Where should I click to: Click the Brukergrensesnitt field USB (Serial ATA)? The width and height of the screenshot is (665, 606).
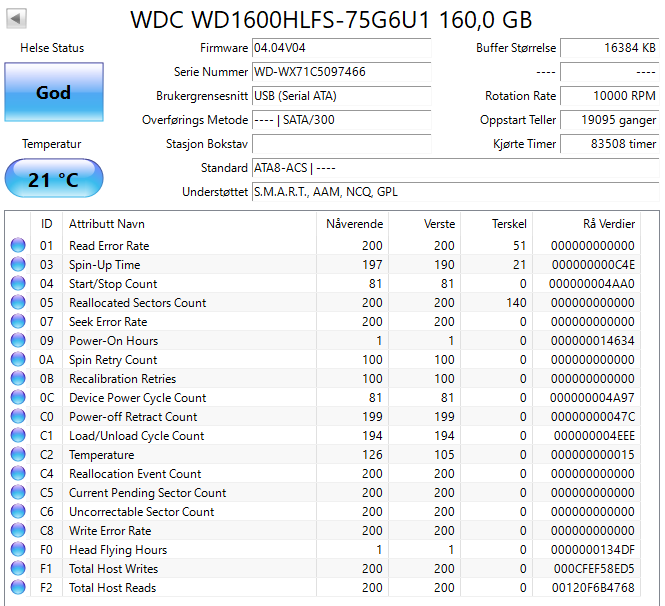[341, 96]
